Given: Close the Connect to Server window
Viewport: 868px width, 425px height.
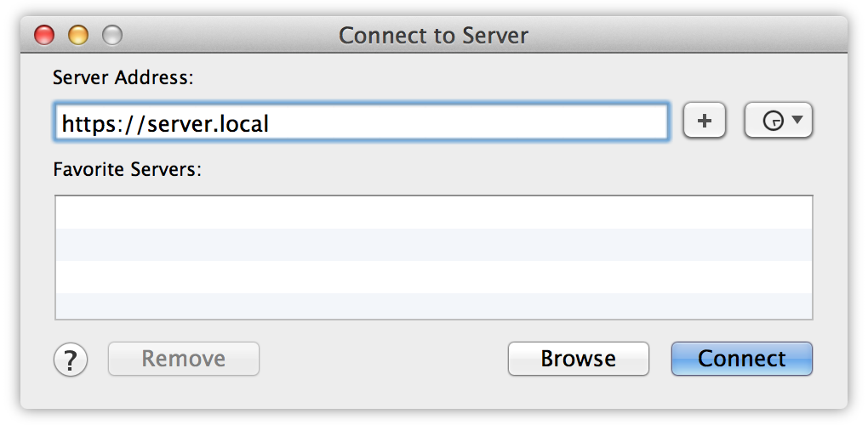Looking at the screenshot, I should click(x=44, y=36).
